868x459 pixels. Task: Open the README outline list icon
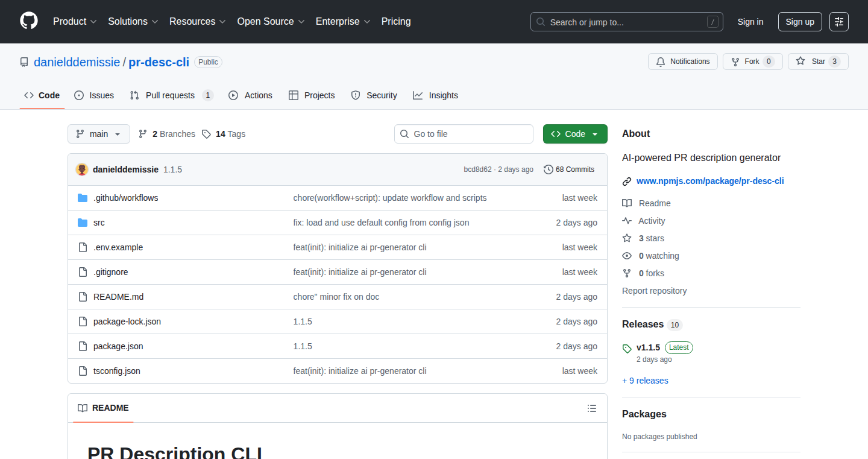[x=592, y=408]
